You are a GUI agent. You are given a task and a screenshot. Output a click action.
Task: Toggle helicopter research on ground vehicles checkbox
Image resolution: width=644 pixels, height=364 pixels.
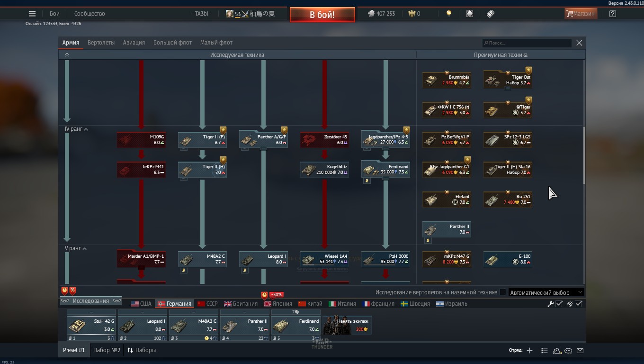pos(503,292)
